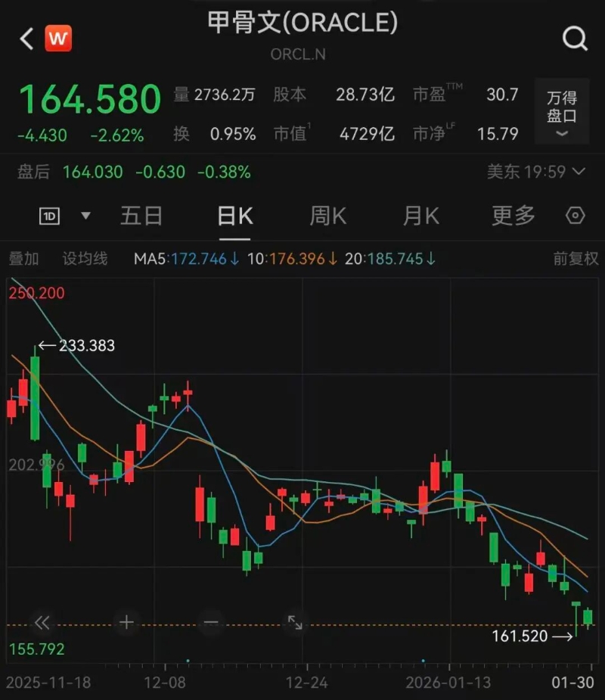The height and width of the screenshot is (700, 605).
Task: Expand the 万得盘口 panel chevron
Action: click(x=561, y=134)
